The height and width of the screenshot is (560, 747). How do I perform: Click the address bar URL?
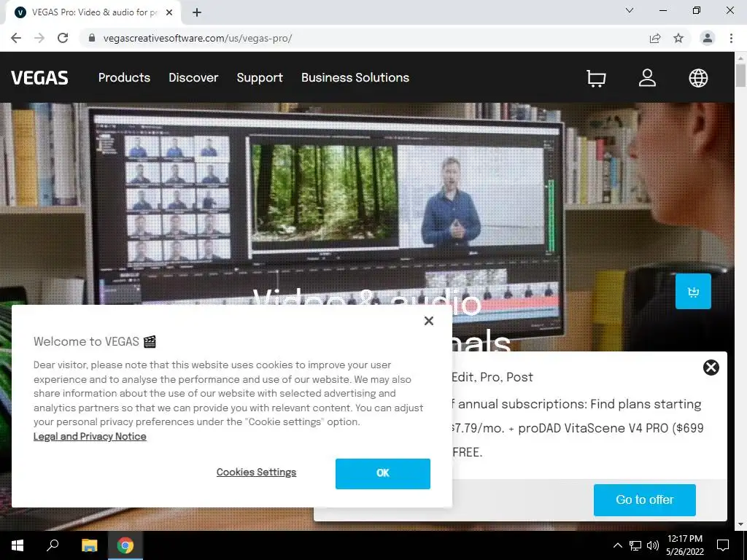(x=197, y=38)
